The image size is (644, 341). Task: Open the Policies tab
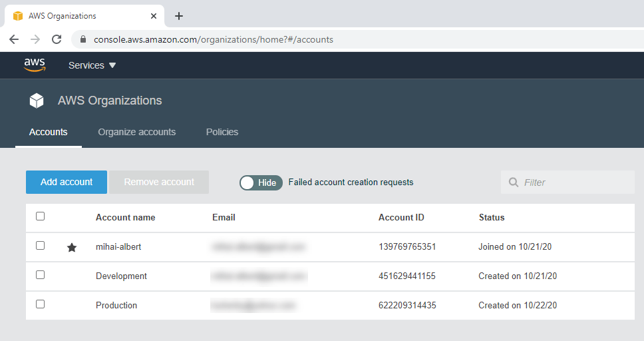click(222, 132)
